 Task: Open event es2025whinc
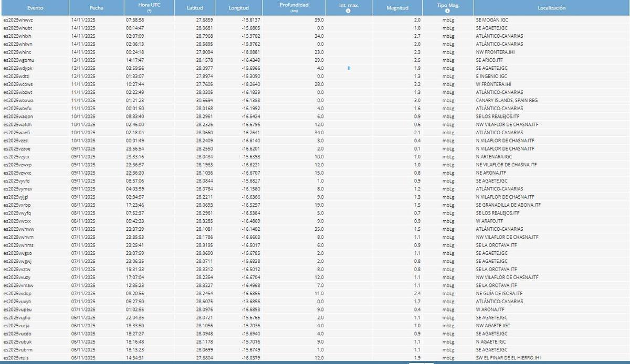pos(17,52)
